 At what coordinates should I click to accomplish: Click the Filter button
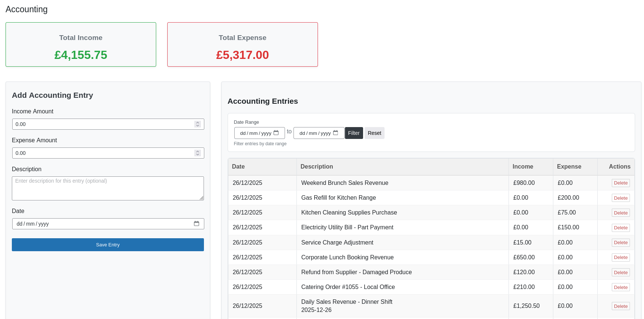click(x=353, y=133)
